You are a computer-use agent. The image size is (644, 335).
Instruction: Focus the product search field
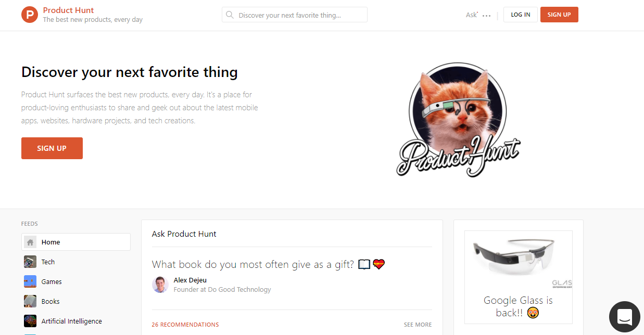point(300,15)
